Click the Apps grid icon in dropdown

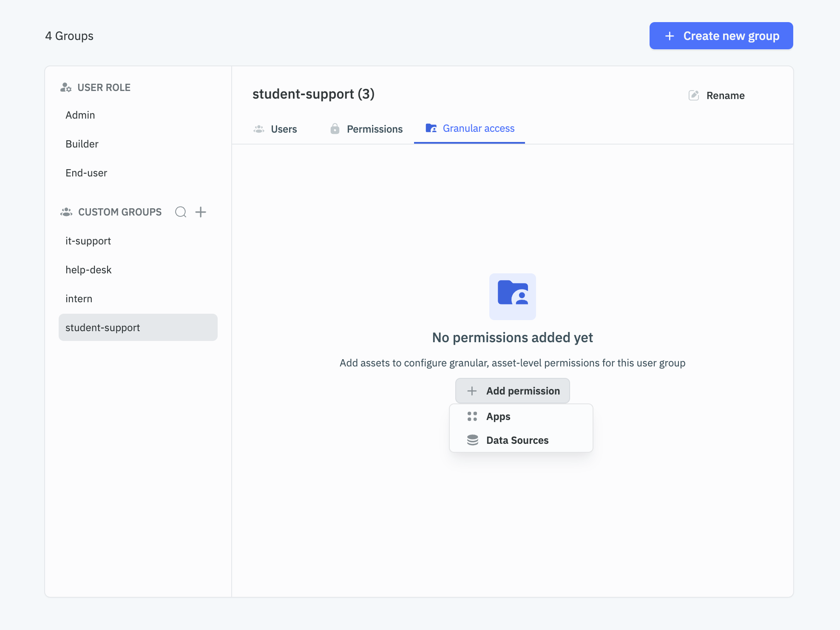(472, 416)
